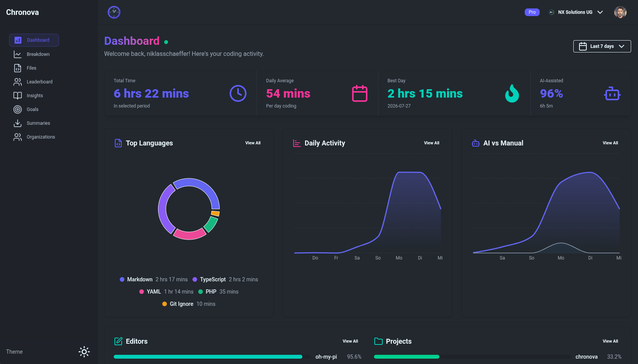638x364 pixels.
Task: Click the Chronova brand title
Action: 23,12
